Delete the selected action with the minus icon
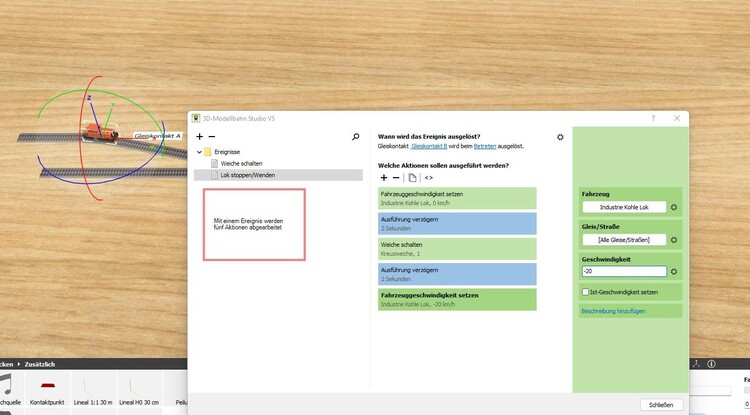 click(x=396, y=178)
